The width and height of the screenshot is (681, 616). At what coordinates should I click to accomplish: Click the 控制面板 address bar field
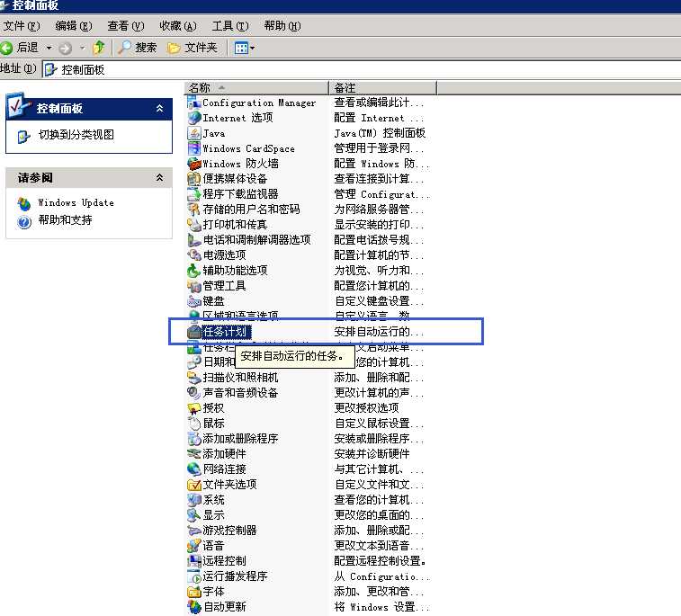363,69
